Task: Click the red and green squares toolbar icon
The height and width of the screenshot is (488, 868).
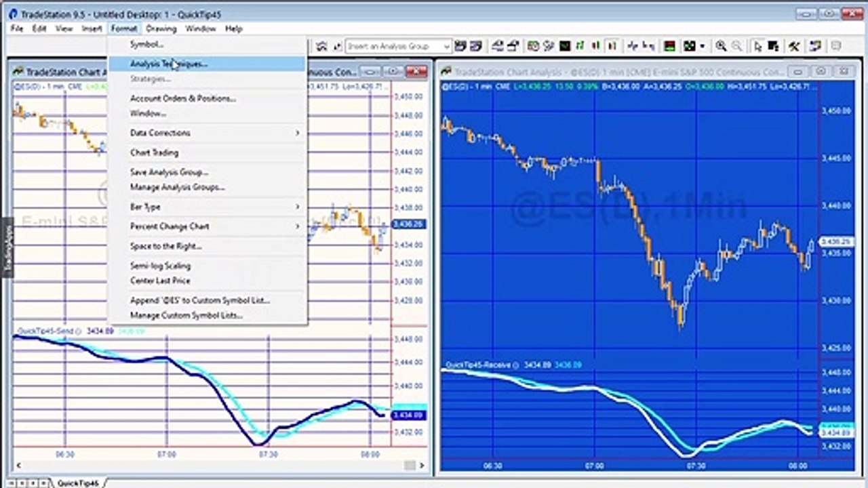Action: coord(670,46)
